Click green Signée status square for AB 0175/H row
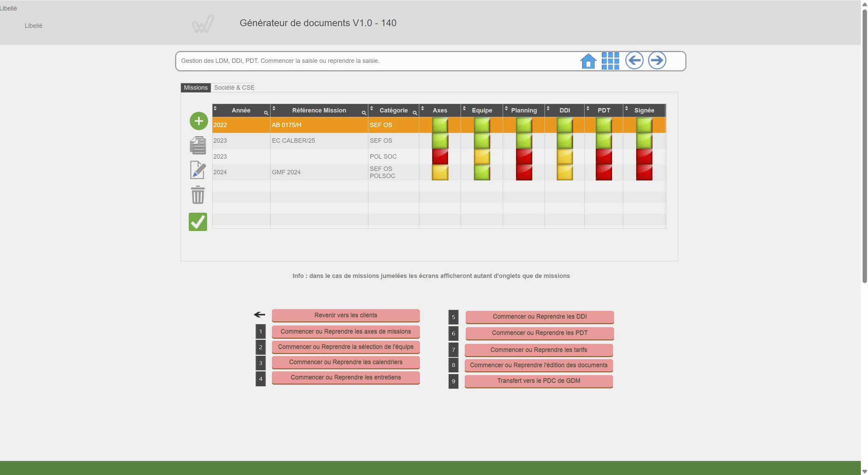868x475 pixels. pos(644,125)
